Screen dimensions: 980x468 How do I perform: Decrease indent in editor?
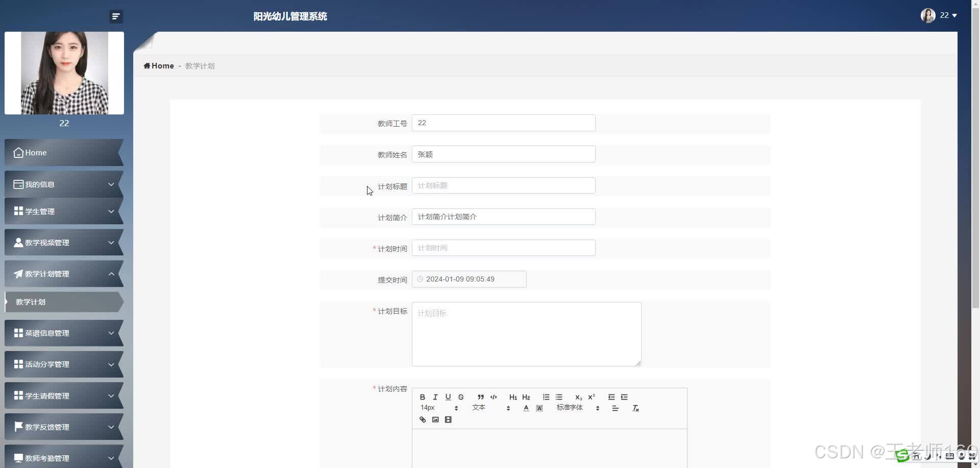point(611,397)
